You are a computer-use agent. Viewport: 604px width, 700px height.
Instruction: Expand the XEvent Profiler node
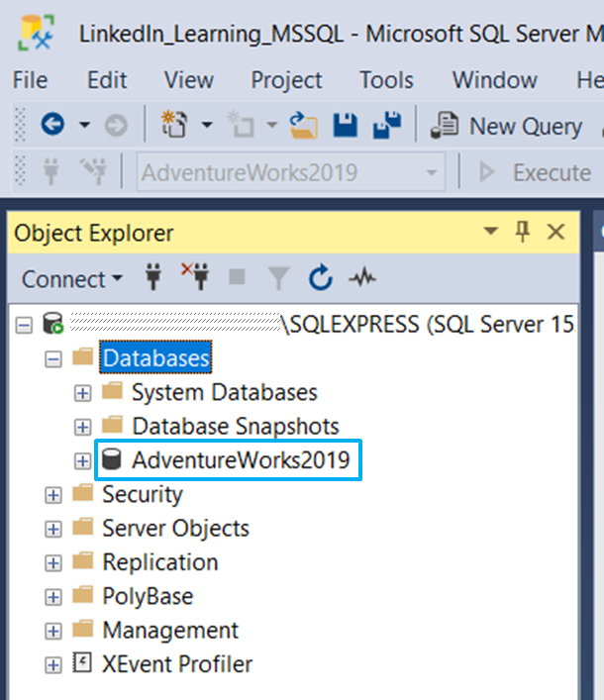[53, 665]
